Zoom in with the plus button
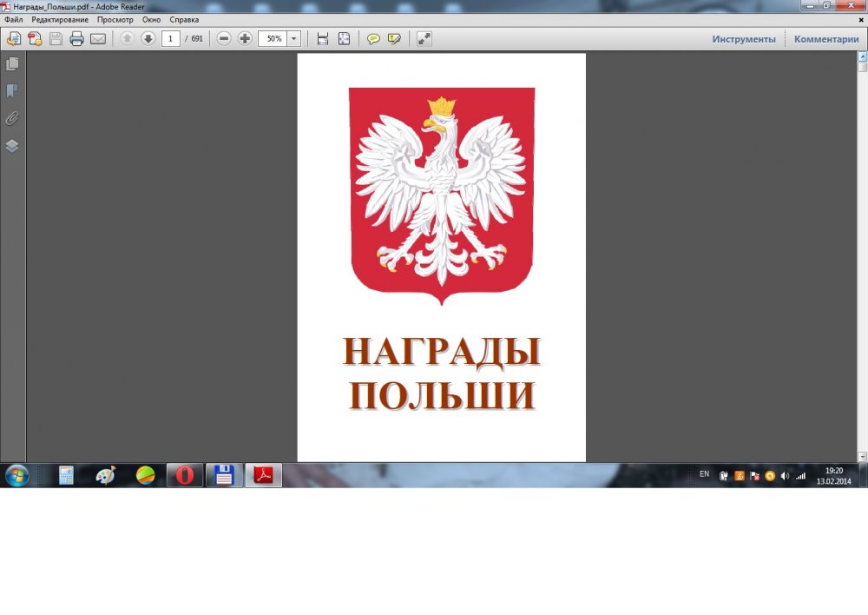The width and height of the screenshot is (868, 615). tap(245, 39)
